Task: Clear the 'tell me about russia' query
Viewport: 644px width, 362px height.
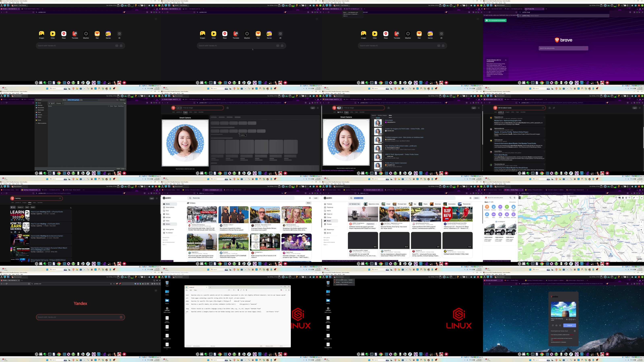Action: (x=543, y=108)
